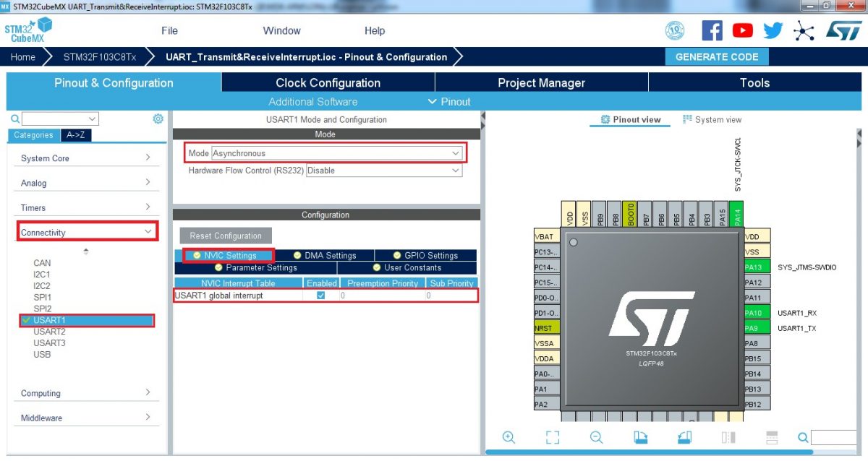Click the zoom in magnifier icon
The width and height of the screenshot is (868, 461).
(509, 437)
